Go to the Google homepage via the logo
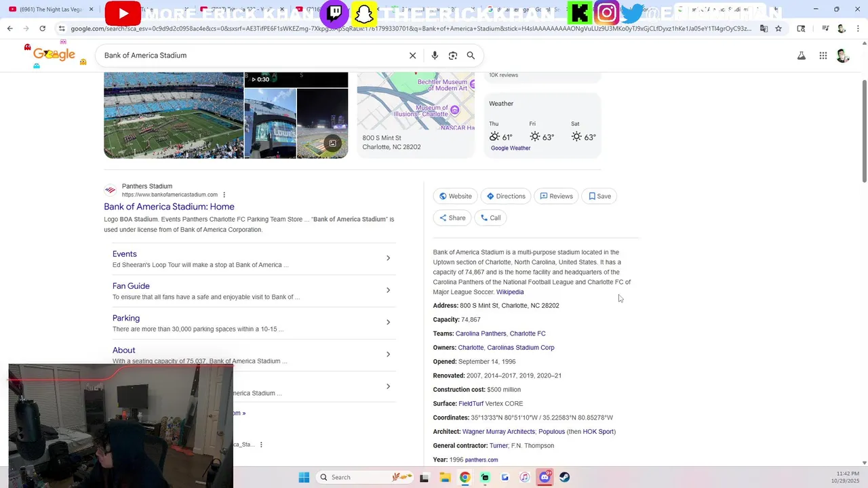 tap(54, 55)
